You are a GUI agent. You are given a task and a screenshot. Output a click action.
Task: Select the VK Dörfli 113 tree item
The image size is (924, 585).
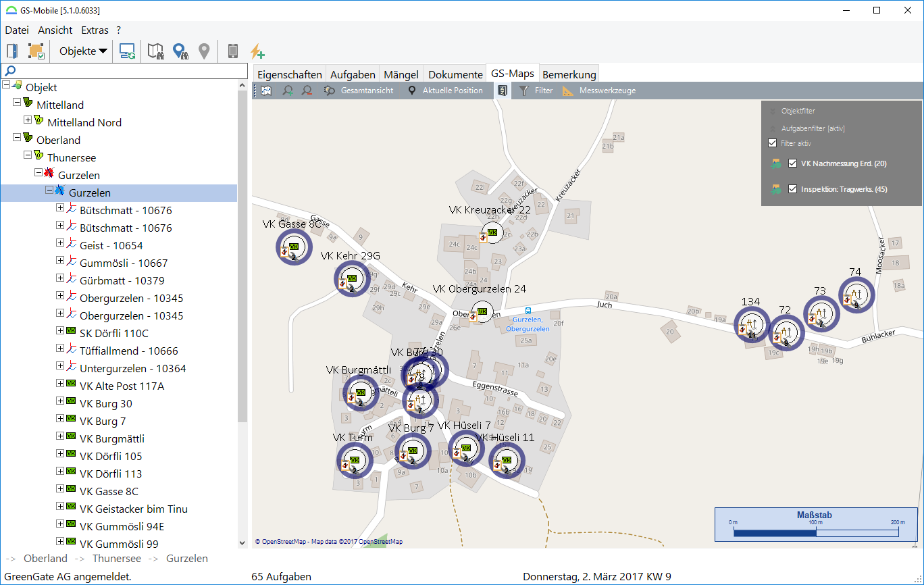[111, 474]
